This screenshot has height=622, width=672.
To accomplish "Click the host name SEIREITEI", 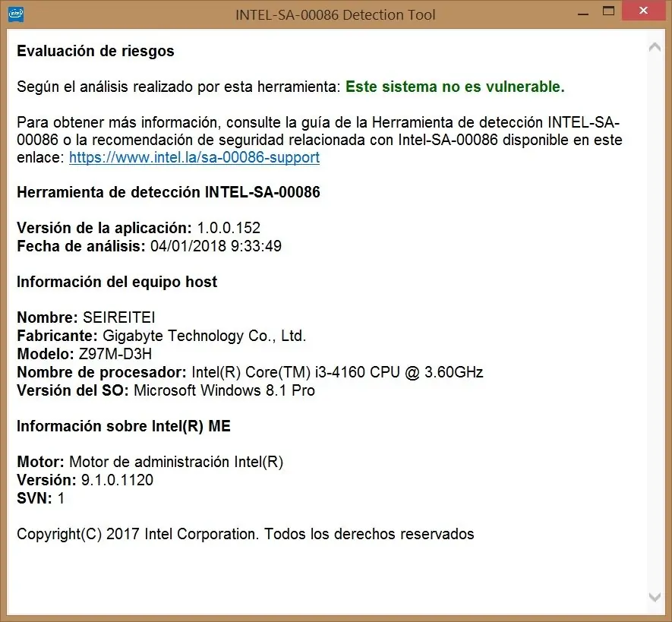I will tap(118, 317).
